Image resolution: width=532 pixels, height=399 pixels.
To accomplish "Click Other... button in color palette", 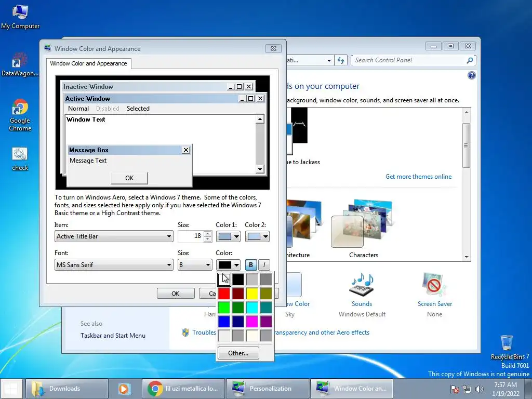I will tap(238, 353).
